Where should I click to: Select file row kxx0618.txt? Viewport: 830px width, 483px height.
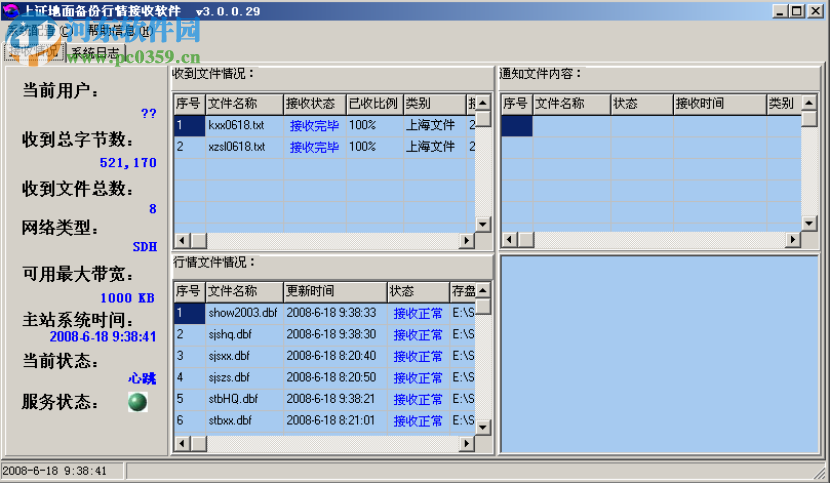pyautogui.click(x=324, y=126)
